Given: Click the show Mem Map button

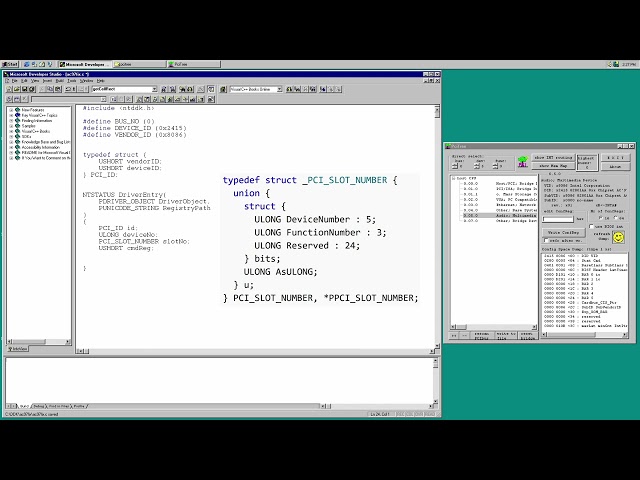Looking at the screenshot, I should click(553, 166).
